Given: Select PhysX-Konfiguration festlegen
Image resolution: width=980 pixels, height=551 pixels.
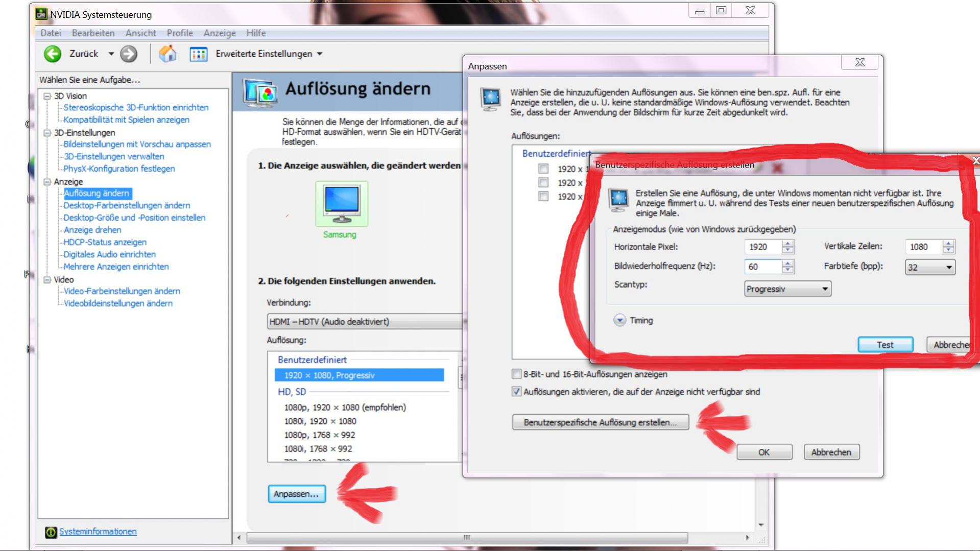Looking at the screenshot, I should coord(119,169).
